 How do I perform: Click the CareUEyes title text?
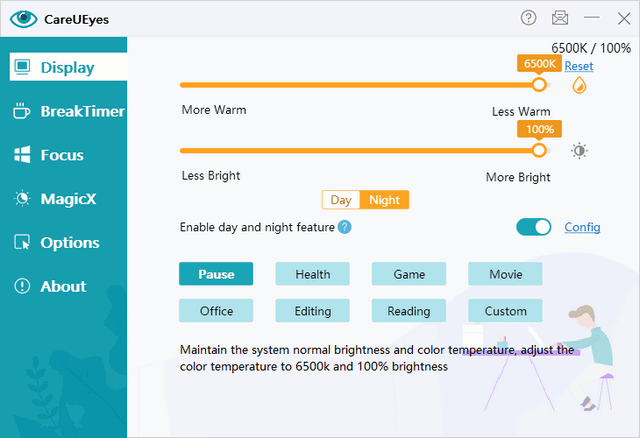[76, 19]
